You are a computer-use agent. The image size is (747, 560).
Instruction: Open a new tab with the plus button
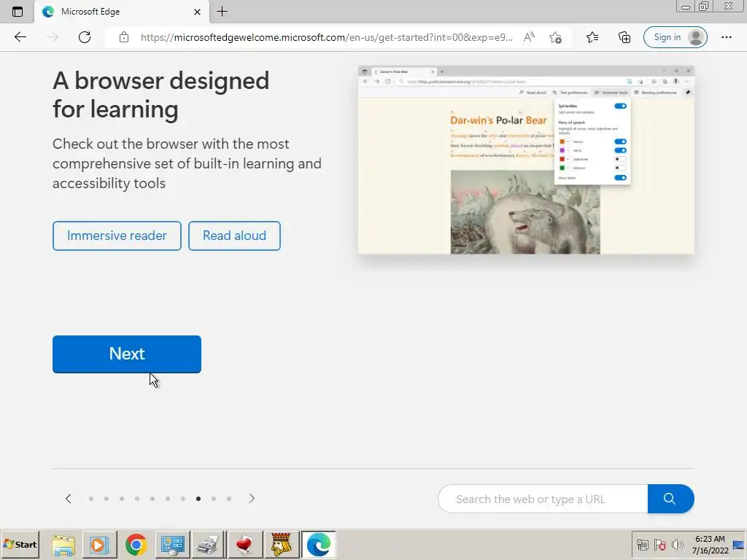coord(222,12)
